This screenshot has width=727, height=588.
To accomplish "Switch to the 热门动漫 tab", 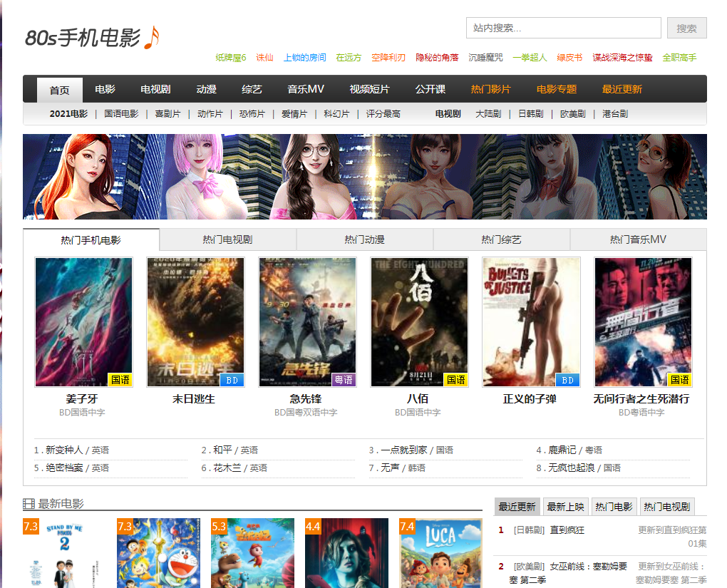I will coord(364,239).
